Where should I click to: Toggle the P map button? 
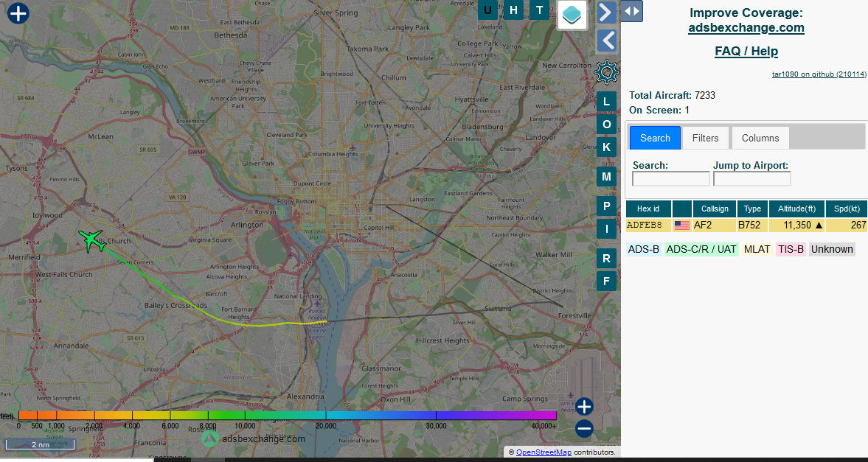(607, 206)
